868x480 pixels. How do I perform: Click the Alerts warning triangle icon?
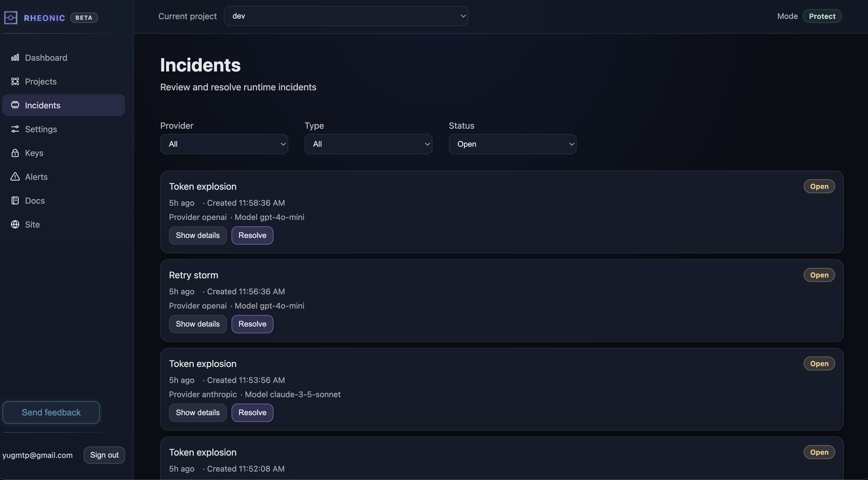click(15, 177)
